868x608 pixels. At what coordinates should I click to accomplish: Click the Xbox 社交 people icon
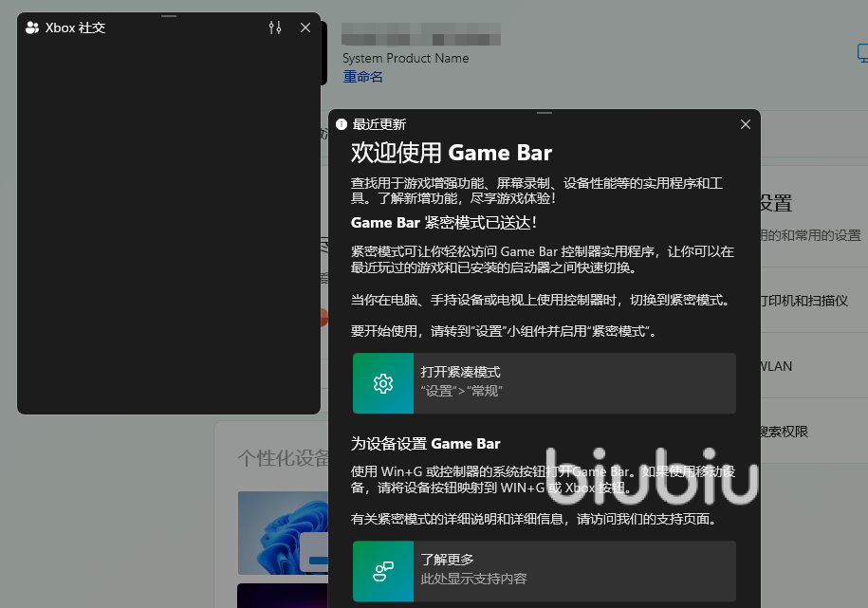pos(32,28)
